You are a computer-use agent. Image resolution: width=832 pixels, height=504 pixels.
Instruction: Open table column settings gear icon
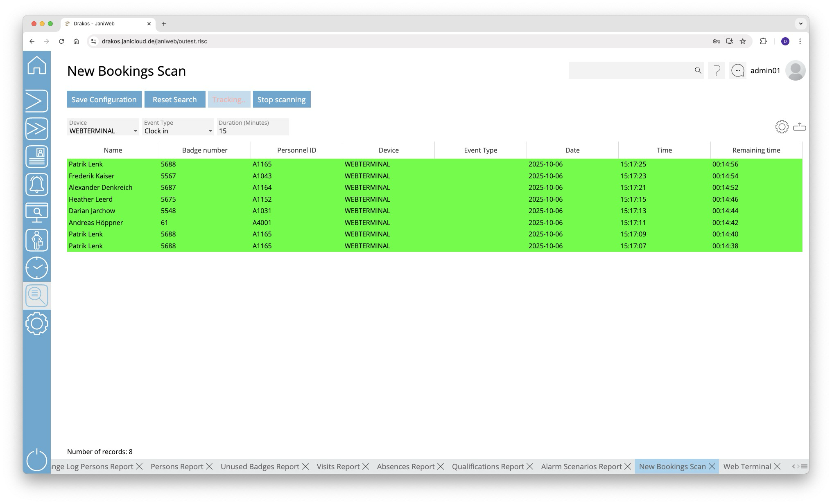(782, 127)
